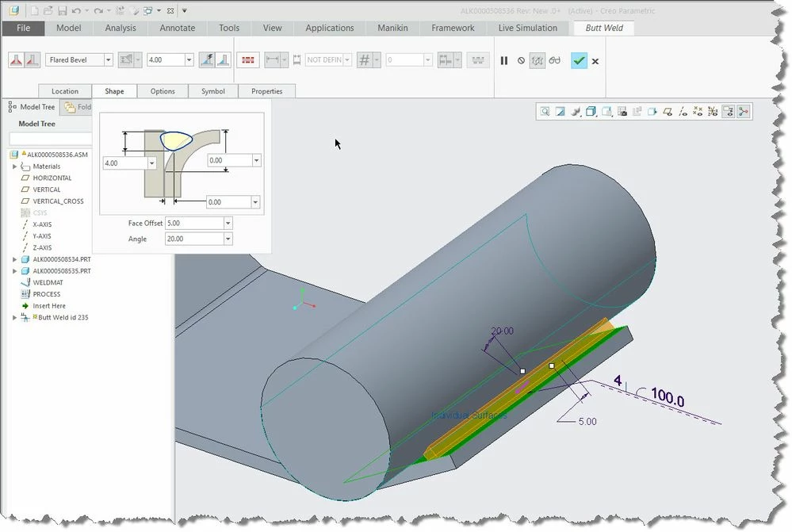This screenshot has width=792, height=532.
Task: Switch to the Live Simulation ribbon tab
Action: [528, 29]
